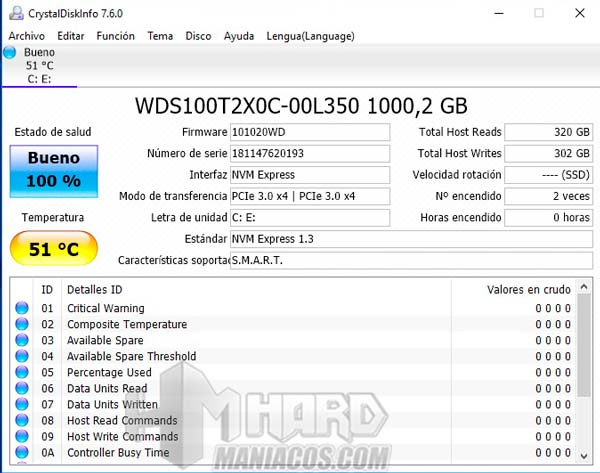Click raw value 0 0 0 0 of Critical Warning
600x473 pixels.
(553, 308)
